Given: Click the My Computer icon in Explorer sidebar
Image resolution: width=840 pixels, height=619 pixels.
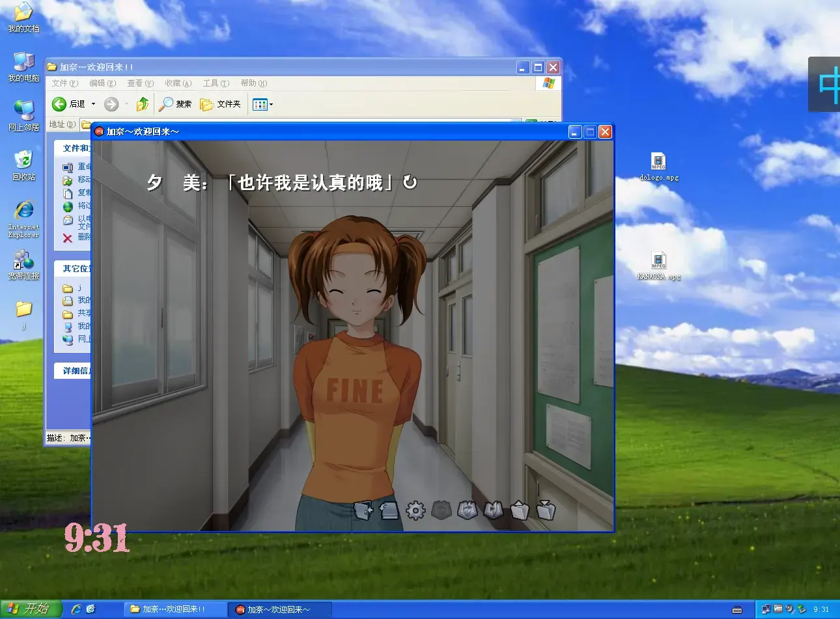Looking at the screenshot, I should 68,327.
